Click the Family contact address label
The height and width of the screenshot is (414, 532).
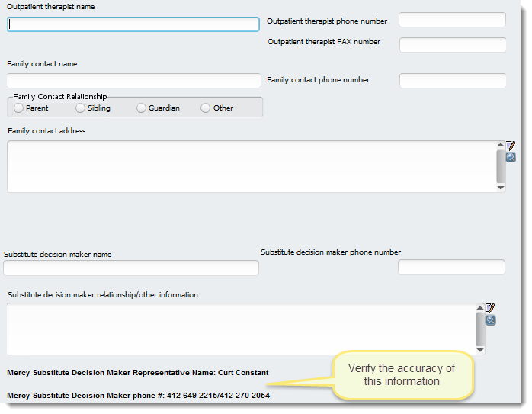pyautogui.click(x=46, y=131)
